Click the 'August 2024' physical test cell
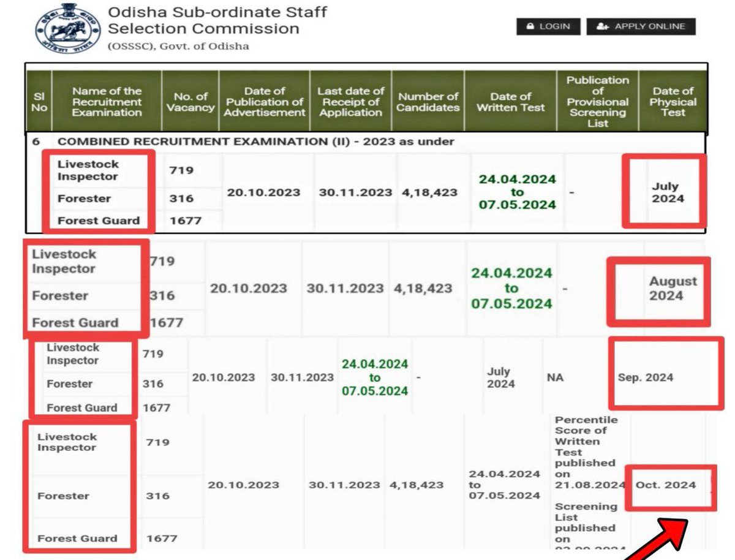The height and width of the screenshot is (560, 735). (673, 289)
